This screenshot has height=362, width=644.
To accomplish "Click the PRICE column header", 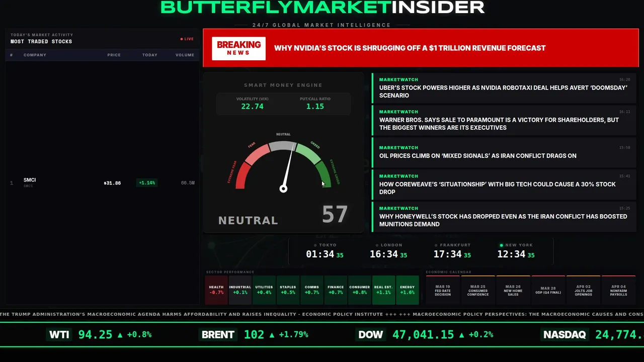I will pos(114,55).
